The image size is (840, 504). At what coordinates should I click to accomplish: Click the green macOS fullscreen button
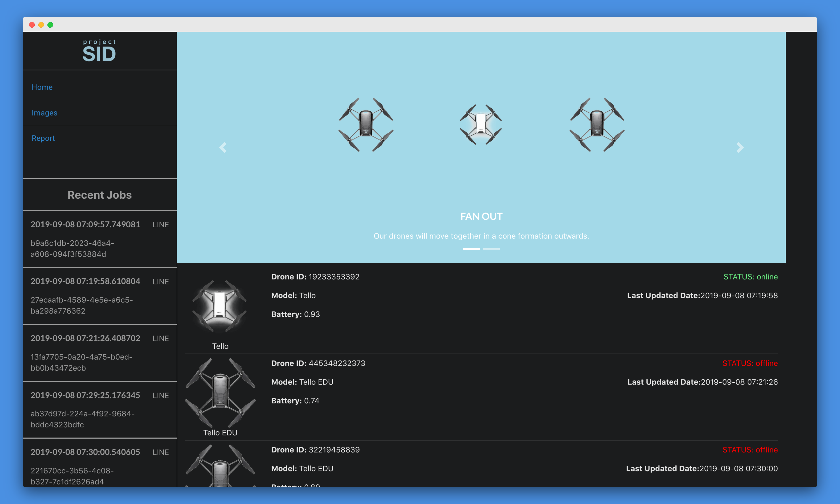click(50, 25)
